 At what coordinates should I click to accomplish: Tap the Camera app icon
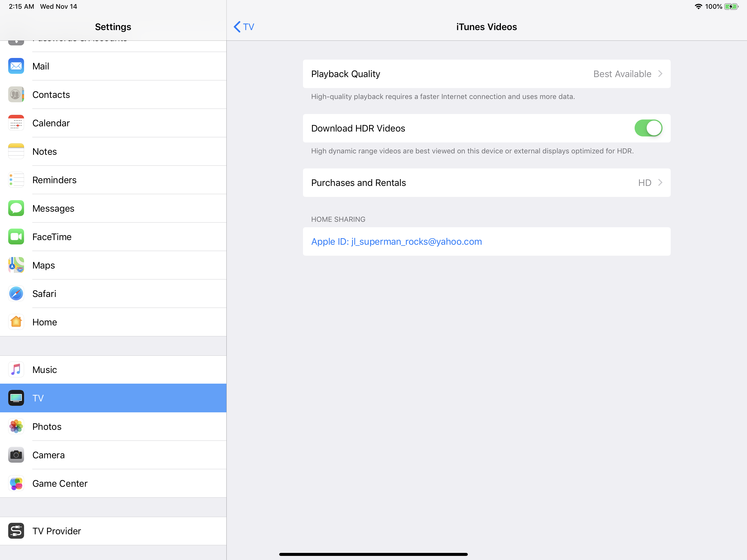(x=16, y=455)
